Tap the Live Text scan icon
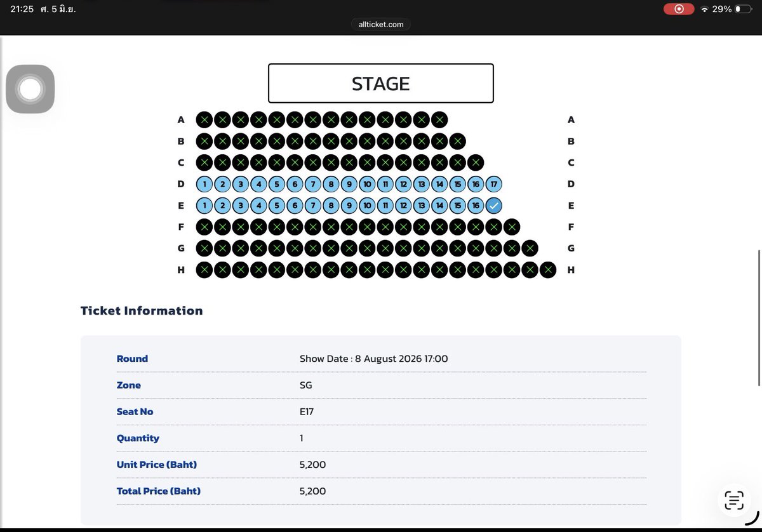762x532 pixels. (734, 500)
